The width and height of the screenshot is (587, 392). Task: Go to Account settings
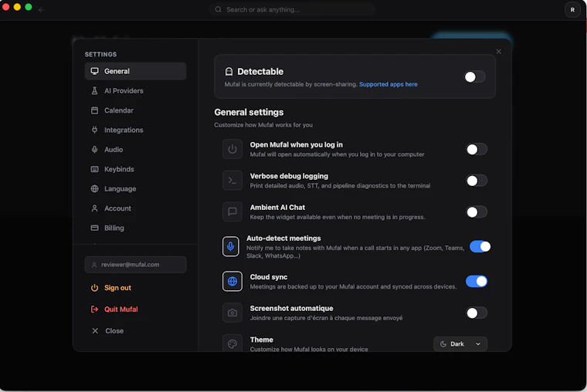click(135, 208)
